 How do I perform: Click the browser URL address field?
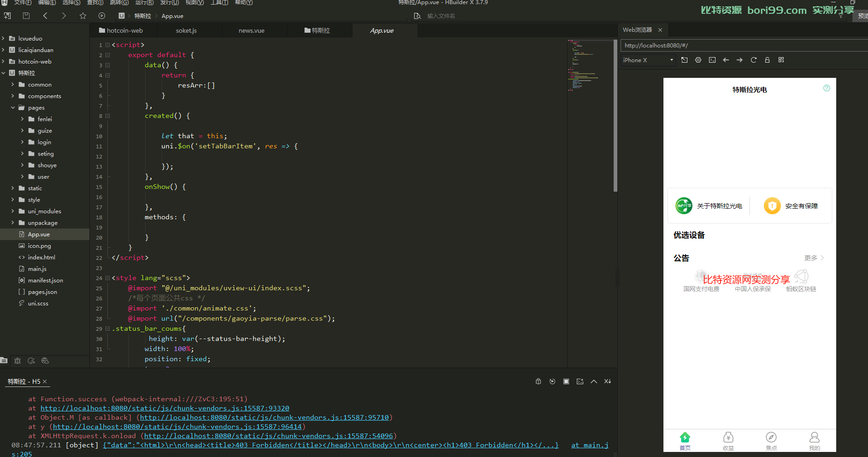point(744,45)
